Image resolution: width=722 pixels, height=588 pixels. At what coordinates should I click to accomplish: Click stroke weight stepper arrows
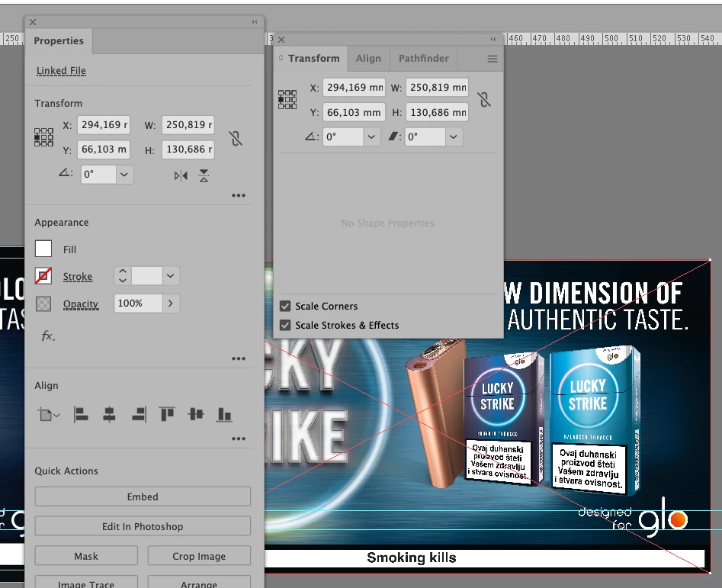point(123,276)
